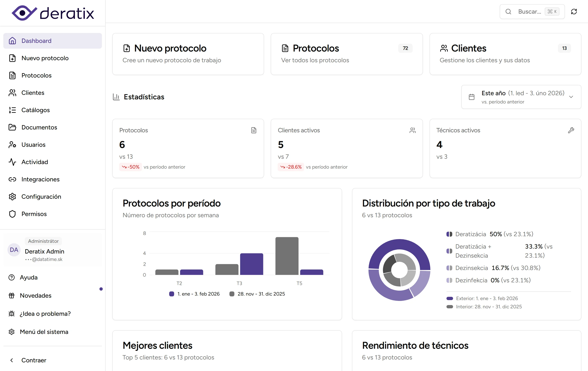The image size is (588, 371).
Task: Switch to the Clientes section in sidebar
Action: 33,93
